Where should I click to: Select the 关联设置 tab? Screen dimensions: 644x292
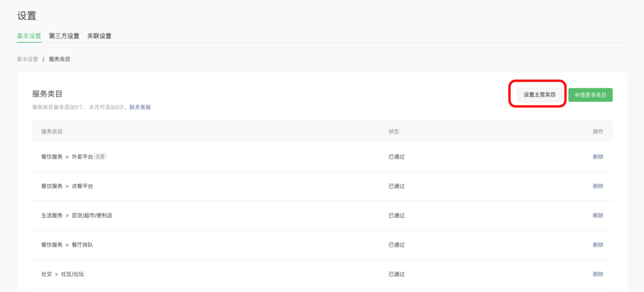pos(99,36)
